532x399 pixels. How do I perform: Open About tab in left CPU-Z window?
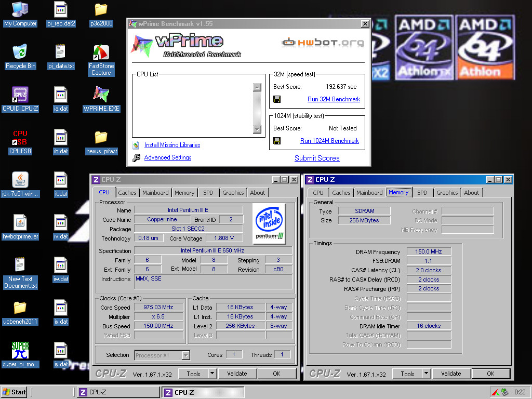pos(258,193)
